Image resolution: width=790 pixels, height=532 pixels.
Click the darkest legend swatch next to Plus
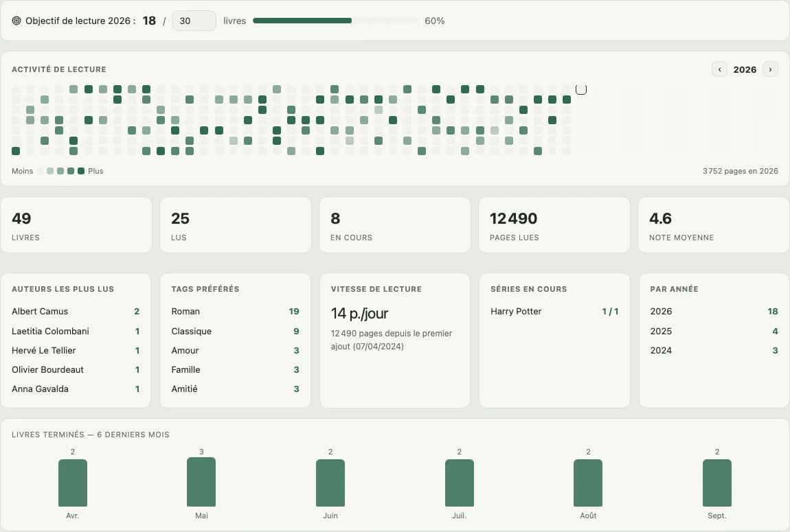(81, 171)
